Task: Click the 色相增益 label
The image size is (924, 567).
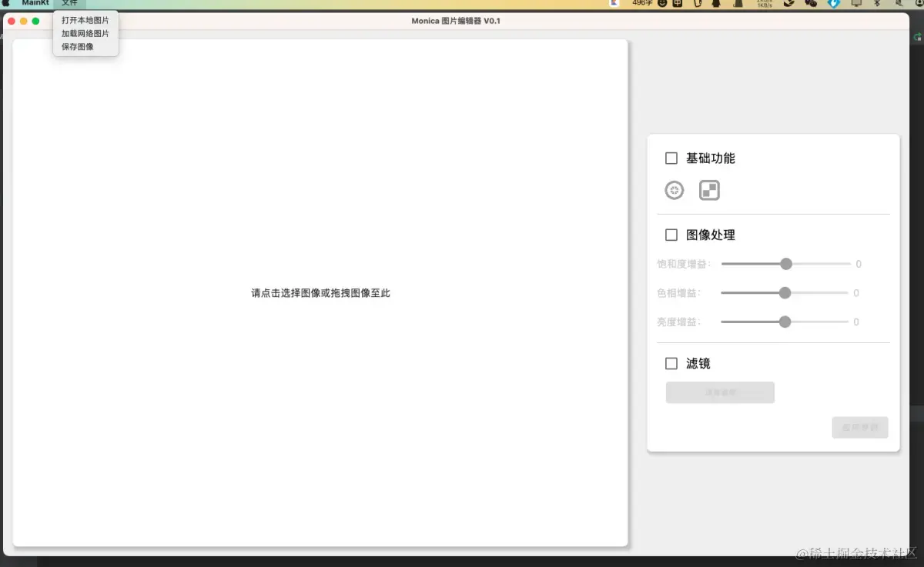Action: tap(679, 293)
